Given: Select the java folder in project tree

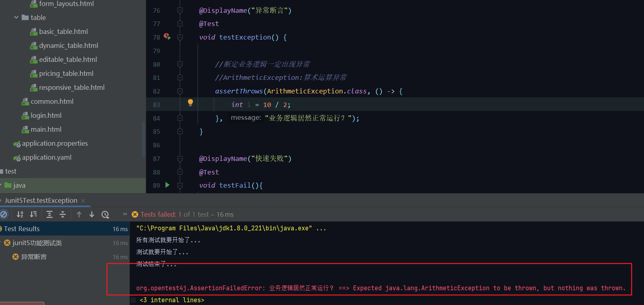Looking at the screenshot, I should coord(19,185).
